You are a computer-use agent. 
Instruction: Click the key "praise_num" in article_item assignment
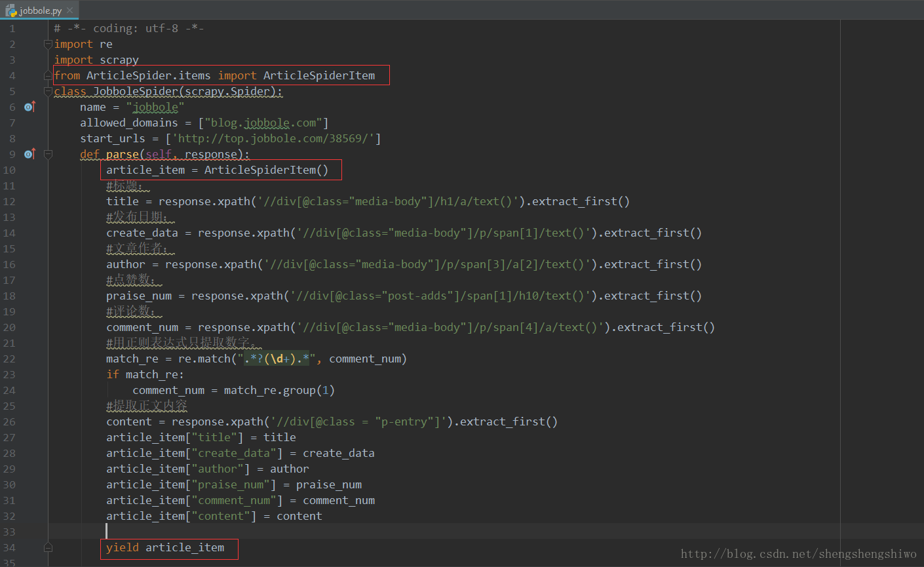tap(231, 484)
